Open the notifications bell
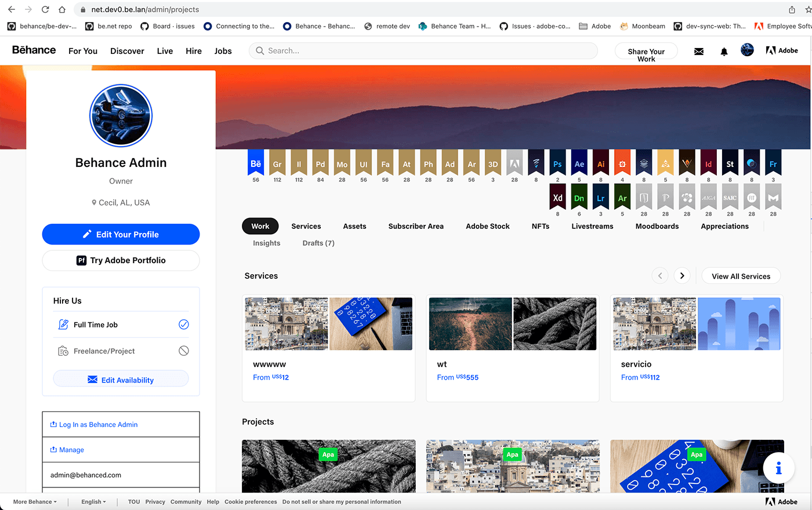Screen dimensions: 812x510 pos(724,52)
